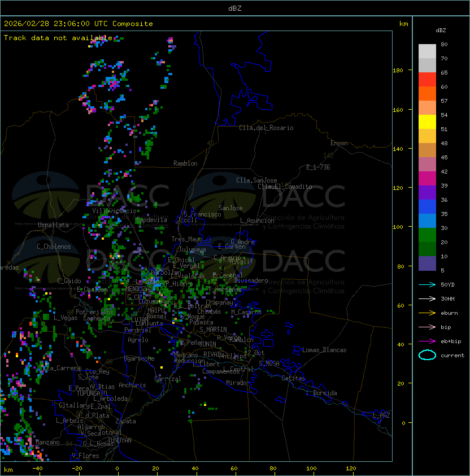Viewport: 470px width, 476px height.
Task: Select the slate 5-10 dBZ swatch
Action: (x=427, y=263)
